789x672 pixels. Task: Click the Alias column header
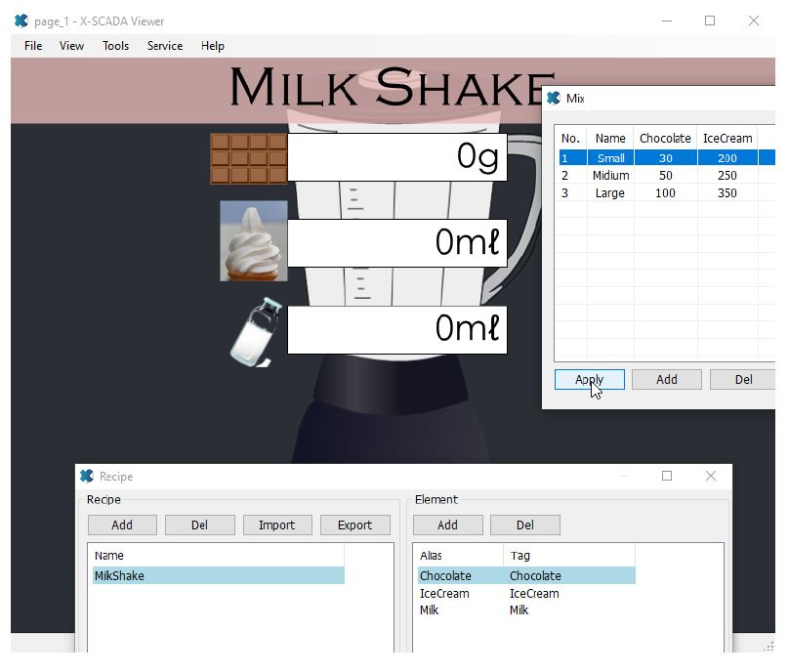pyautogui.click(x=459, y=555)
